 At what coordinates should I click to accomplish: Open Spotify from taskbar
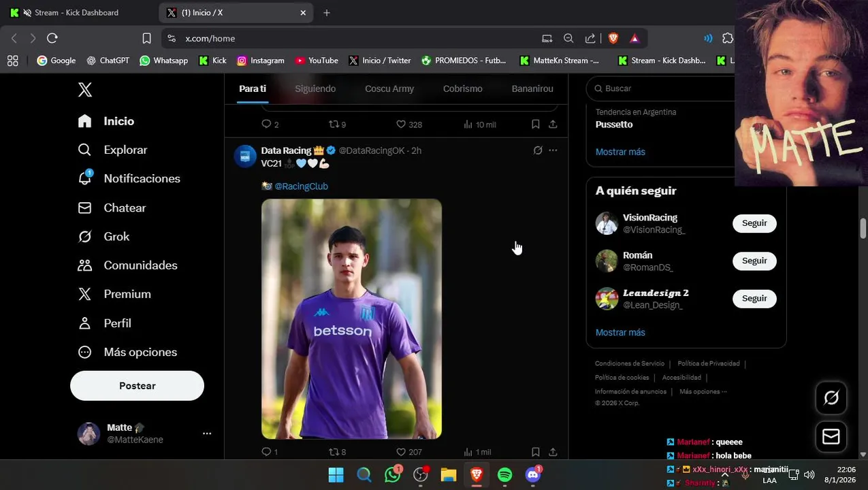(504, 475)
